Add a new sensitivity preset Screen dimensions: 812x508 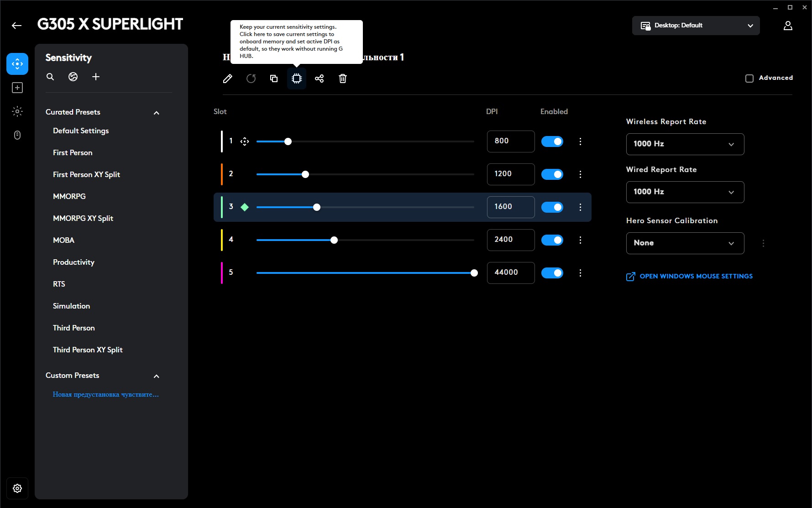pos(96,77)
